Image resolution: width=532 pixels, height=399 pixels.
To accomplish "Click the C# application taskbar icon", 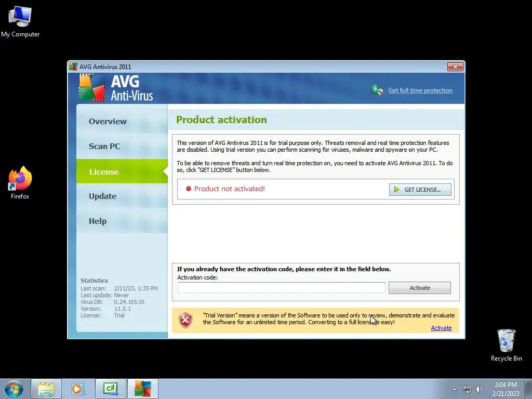I will (x=111, y=389).
